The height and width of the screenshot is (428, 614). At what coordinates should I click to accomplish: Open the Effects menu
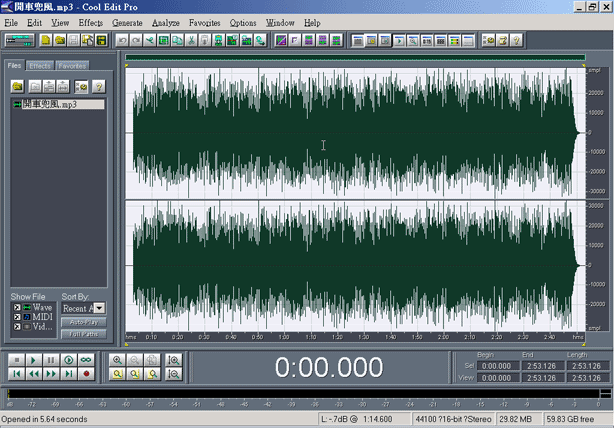click(x=90, y=23)
